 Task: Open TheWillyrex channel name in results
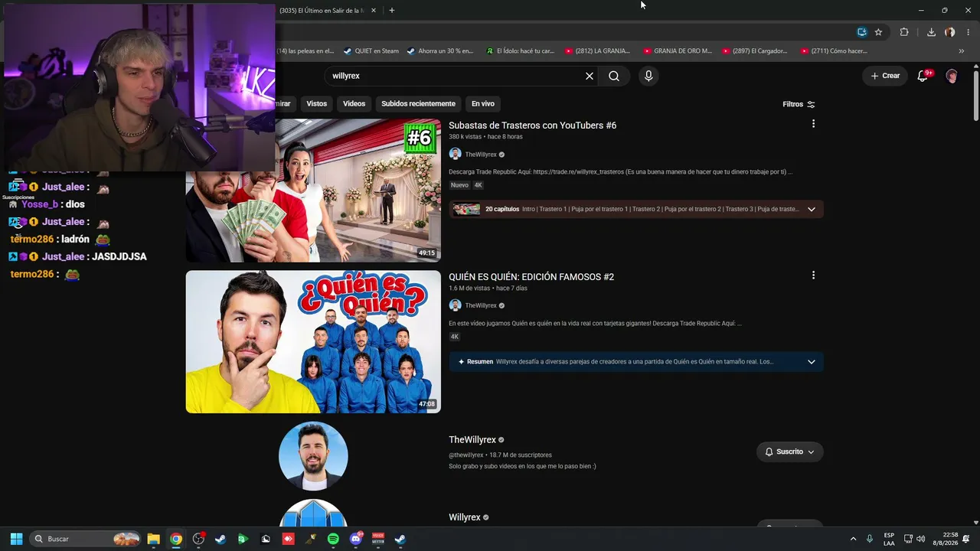[x=472, y=440]
